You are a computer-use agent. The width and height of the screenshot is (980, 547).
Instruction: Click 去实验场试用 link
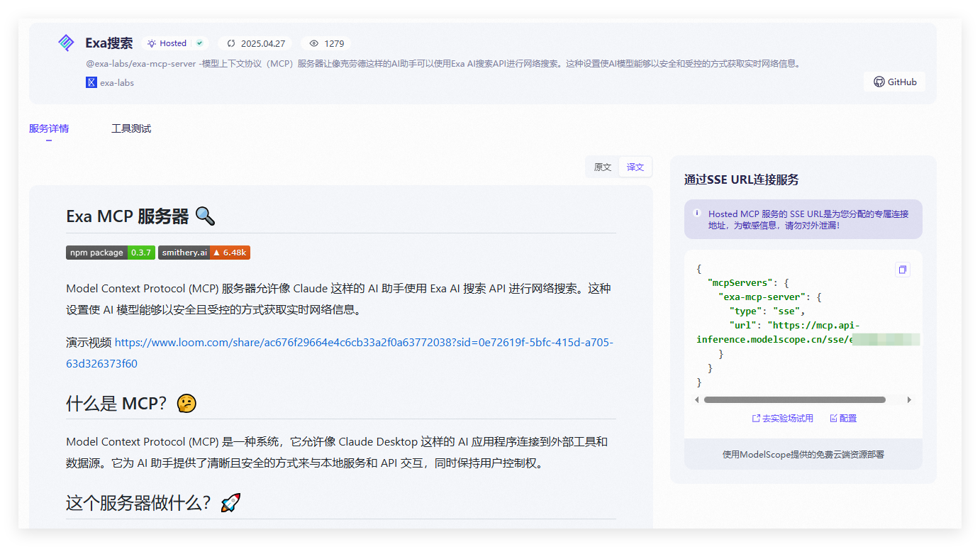point(783,419)
